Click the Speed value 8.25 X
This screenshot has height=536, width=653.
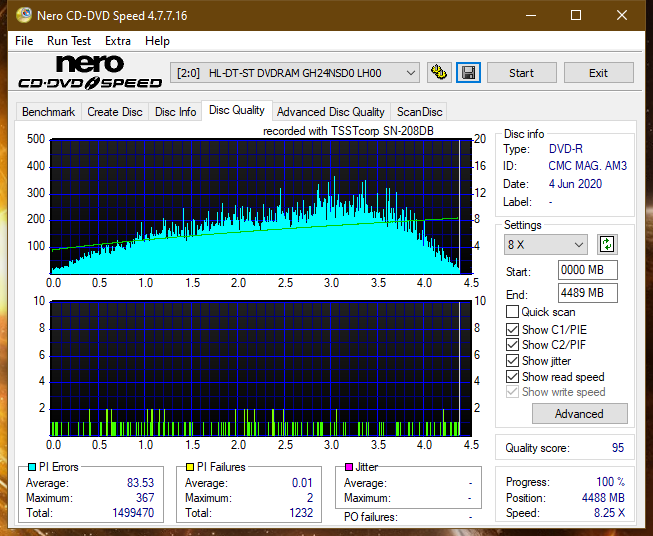(609, 513)
